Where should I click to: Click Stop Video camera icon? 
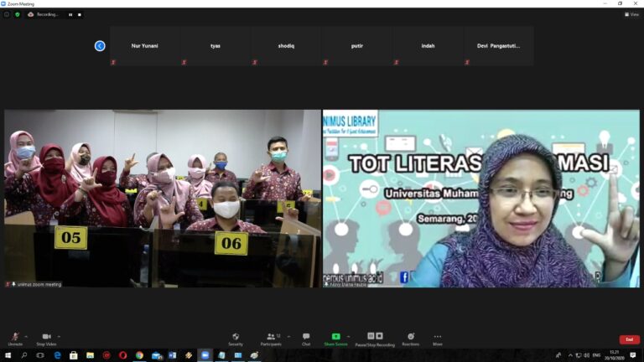tap(46, 337)
